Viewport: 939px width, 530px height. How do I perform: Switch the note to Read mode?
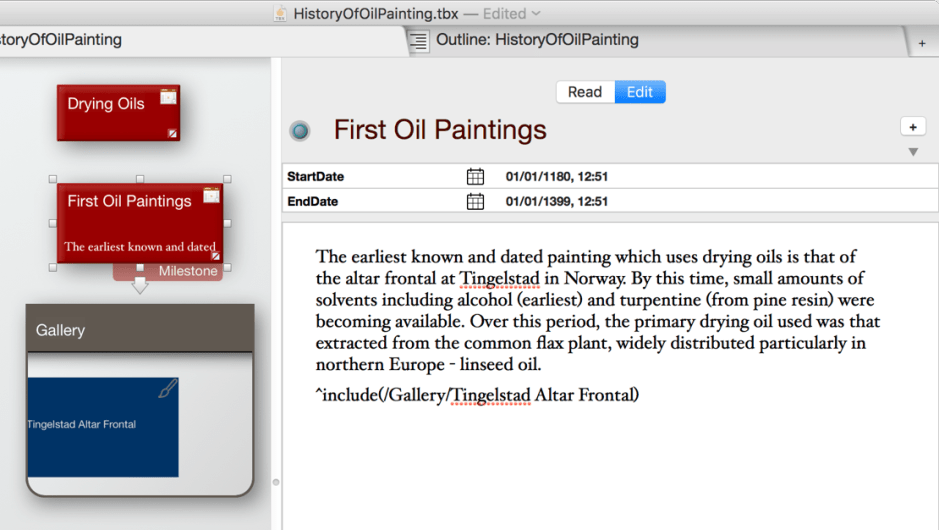(x=585, y=92)
